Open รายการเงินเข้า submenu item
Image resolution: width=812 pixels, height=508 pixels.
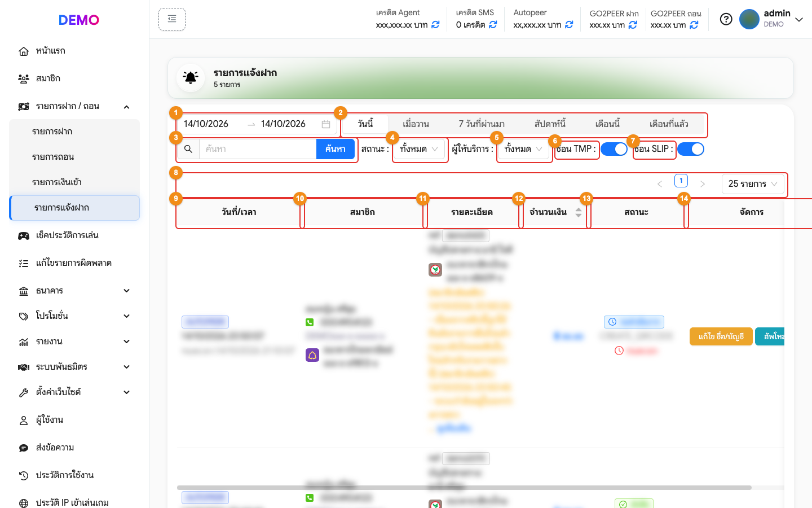click(74, 182)
